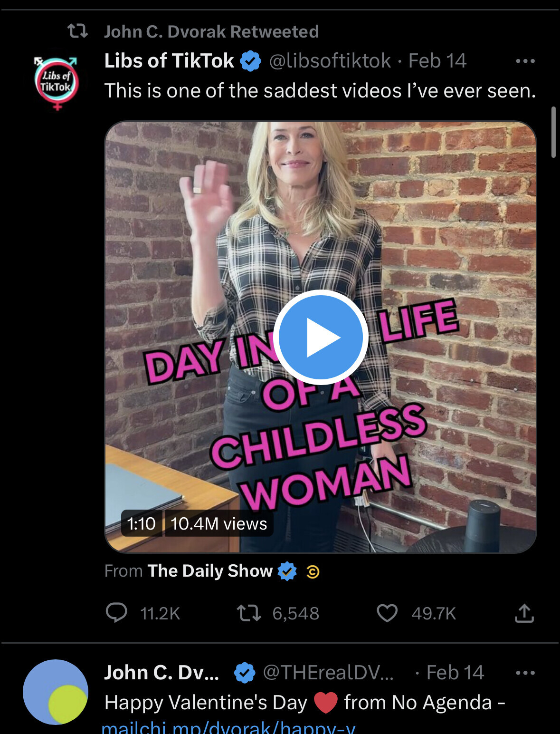Open The Daily Show source link
The height and width of the screenshot is (734, 560).
209,570
